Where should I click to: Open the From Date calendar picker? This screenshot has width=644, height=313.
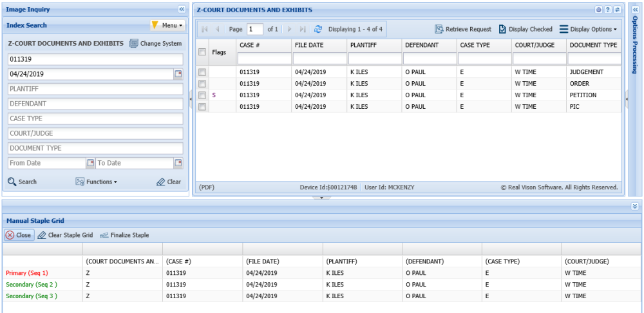click(90, 163)
